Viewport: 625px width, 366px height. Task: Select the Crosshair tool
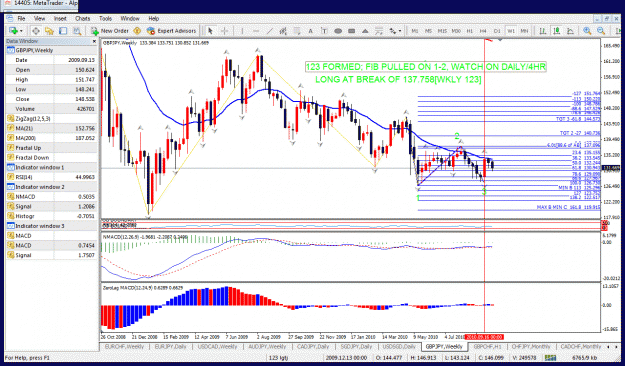tap(224, 31)
